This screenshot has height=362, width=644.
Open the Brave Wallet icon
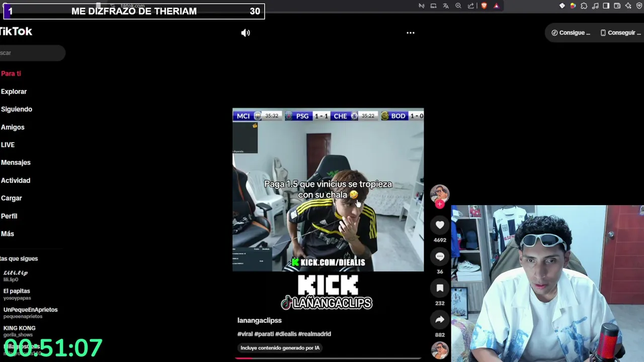617,6
